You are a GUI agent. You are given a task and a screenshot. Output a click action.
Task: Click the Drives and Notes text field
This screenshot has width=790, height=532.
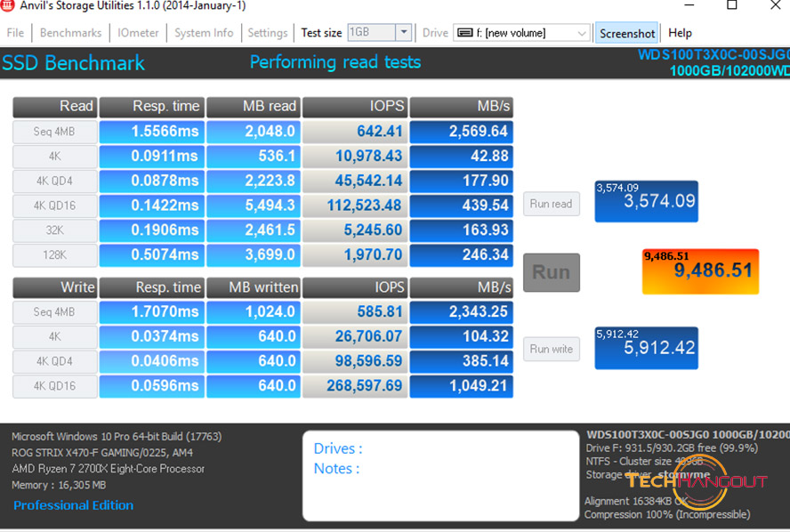click(441, 476)
